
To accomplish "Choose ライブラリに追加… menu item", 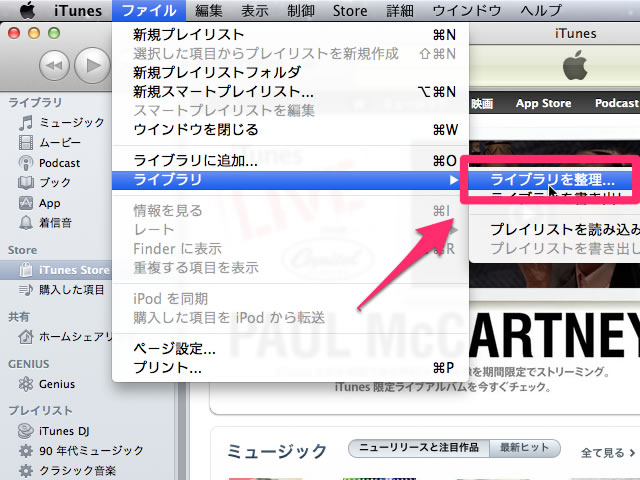I will tap(290, 161).
